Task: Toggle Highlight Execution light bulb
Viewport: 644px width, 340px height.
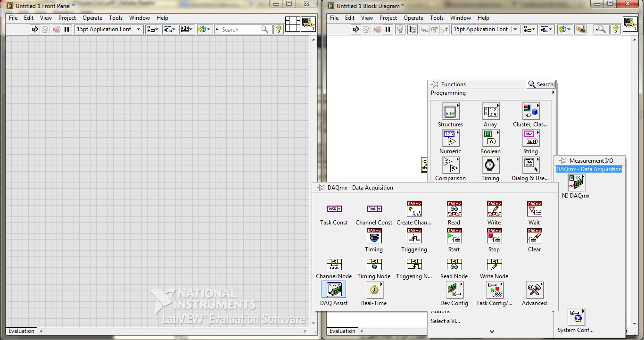Action: (400, 29)
